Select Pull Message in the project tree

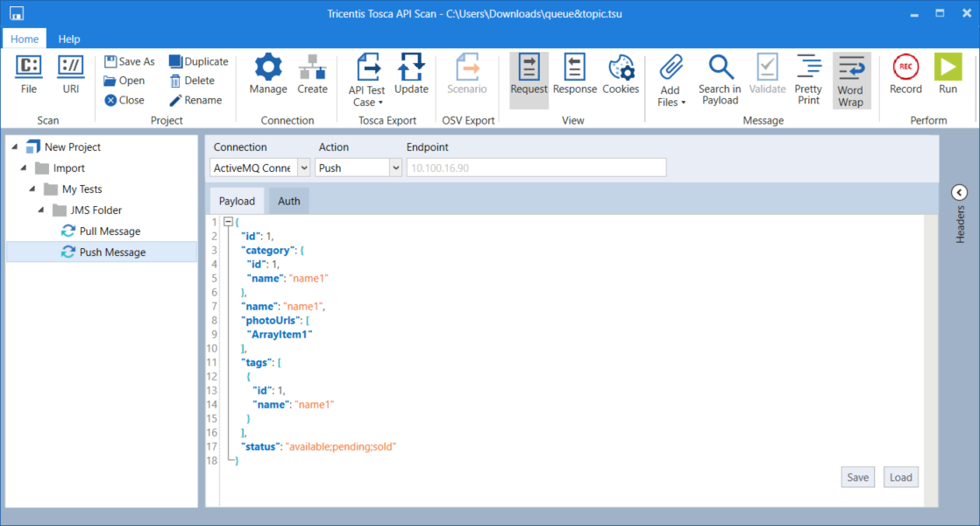pyautogui.click(x=110, y=231)
